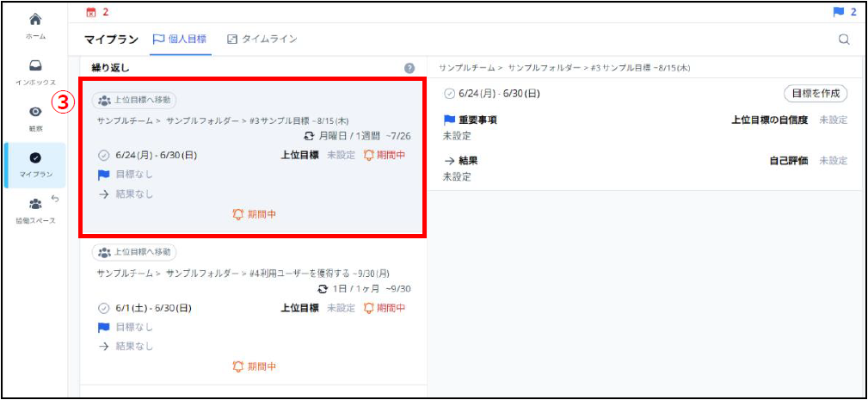Go to Home in the sidebar

coord(35,26)
